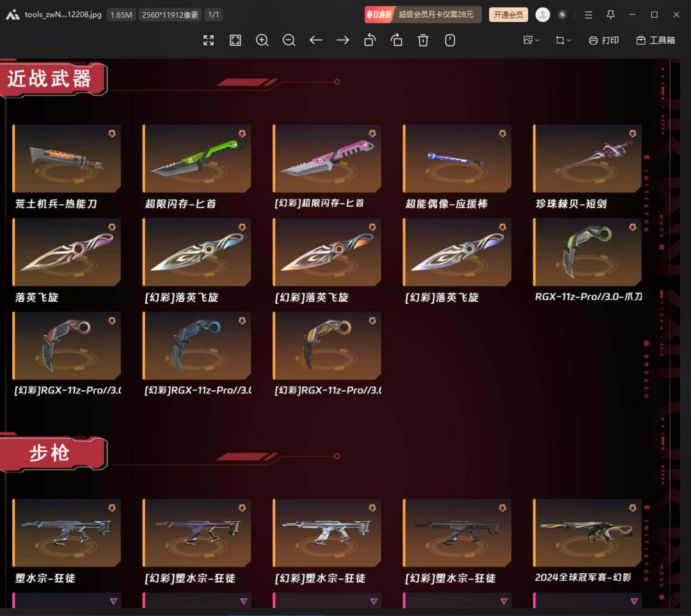Click the 珍珠棘贝-短剑 card
This screenshot has width=691, height=616.
[x=587, y=159]
